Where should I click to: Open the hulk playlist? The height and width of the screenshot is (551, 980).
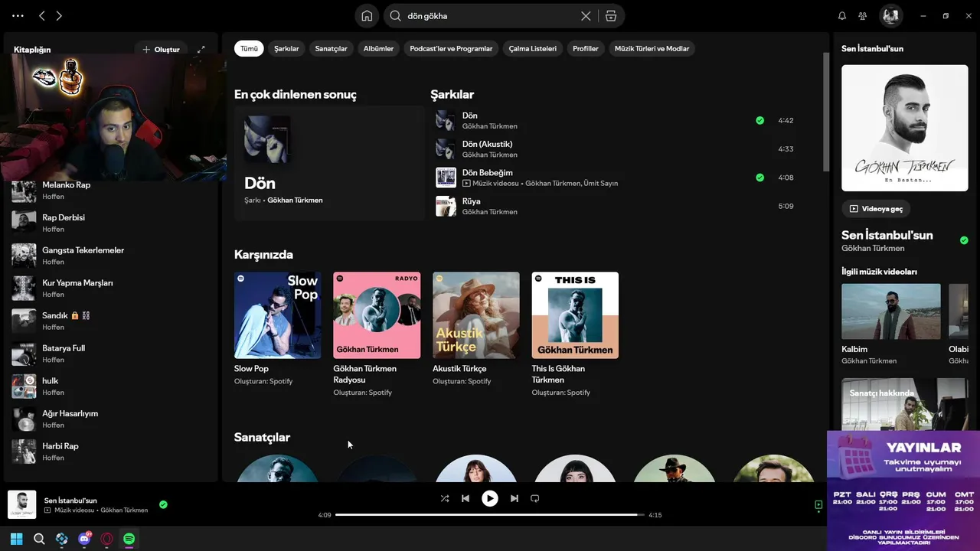tap(111, 386)
